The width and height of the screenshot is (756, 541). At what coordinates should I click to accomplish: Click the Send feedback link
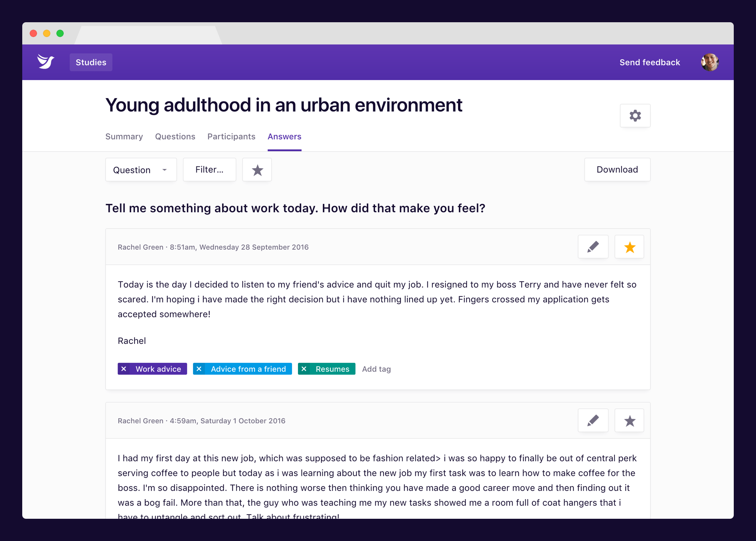650,62
